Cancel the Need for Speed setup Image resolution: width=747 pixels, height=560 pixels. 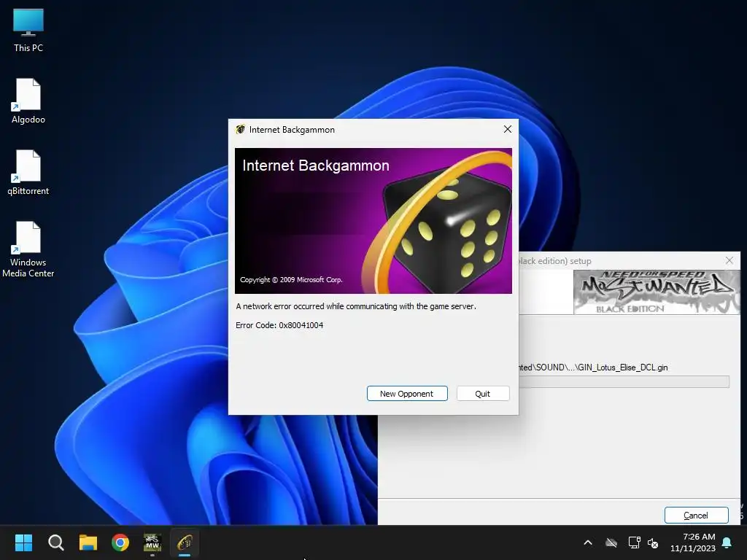696,515
